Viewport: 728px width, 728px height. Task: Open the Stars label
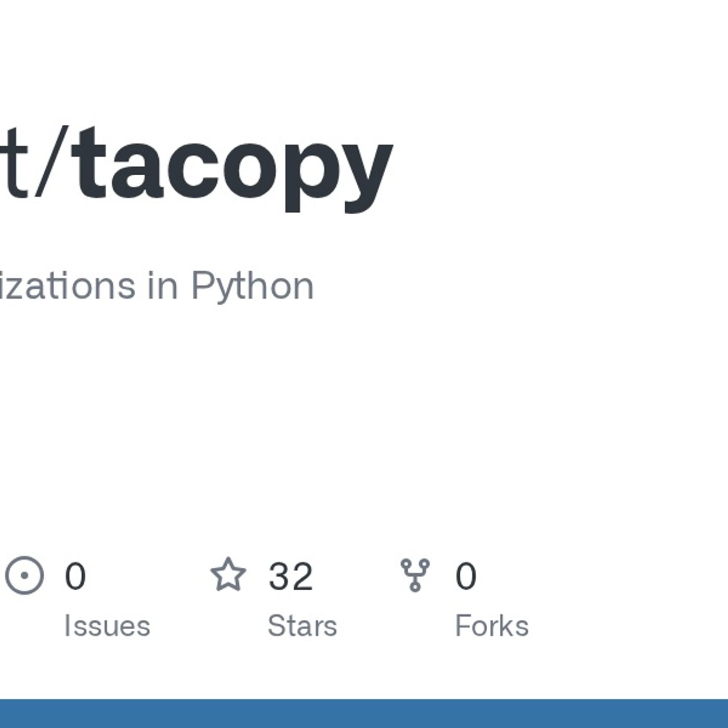tap(302, 626)
